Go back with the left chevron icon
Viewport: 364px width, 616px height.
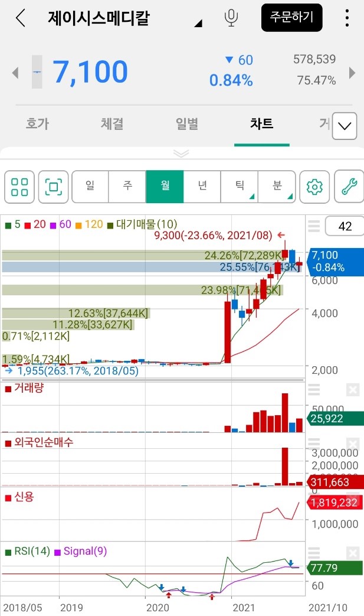[21, 18]
